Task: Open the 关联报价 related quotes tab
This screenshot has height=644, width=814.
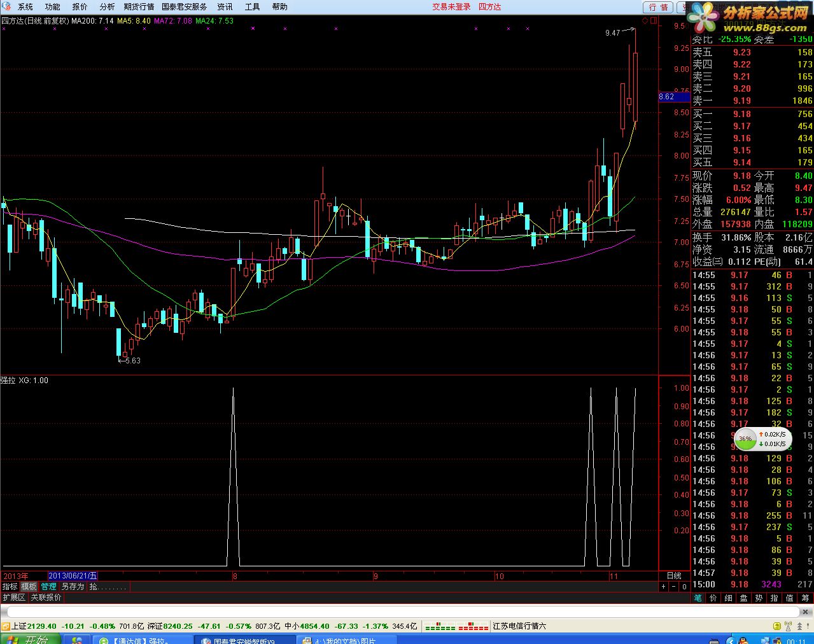Action: (46, 598)
